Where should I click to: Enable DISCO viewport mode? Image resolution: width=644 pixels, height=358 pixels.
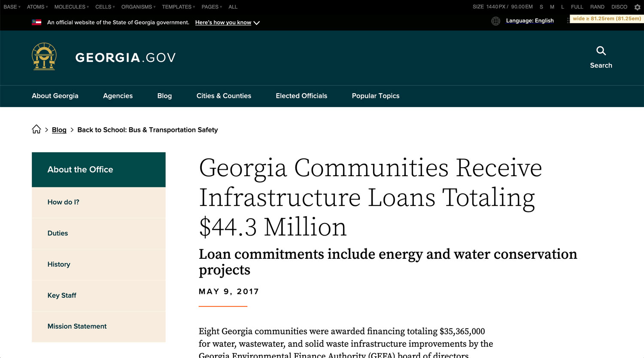point(619,7)
